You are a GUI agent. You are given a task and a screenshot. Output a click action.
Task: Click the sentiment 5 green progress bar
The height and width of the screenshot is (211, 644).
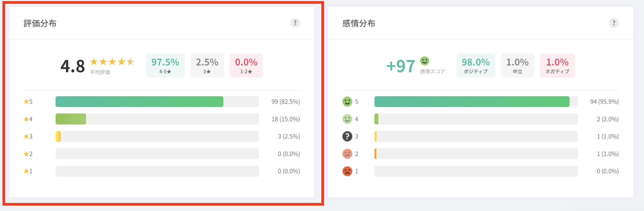pyautogui.click(x=476, y=102)
